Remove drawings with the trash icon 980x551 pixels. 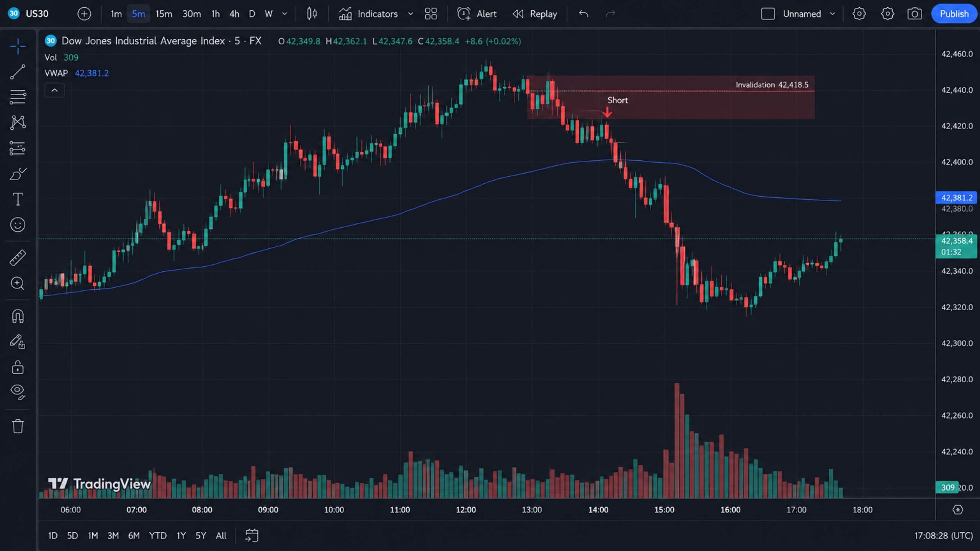(x=18, y=426)
